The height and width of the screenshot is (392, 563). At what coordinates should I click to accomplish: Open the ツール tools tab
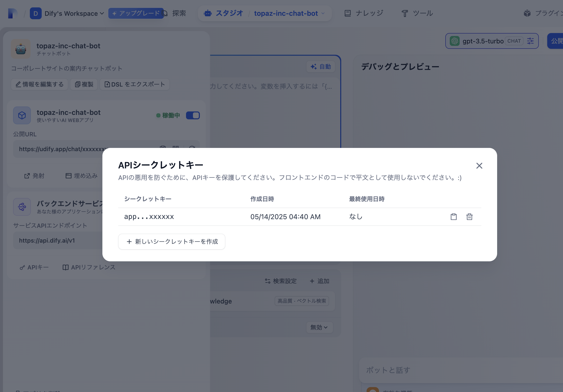click(x=417, y=13)
